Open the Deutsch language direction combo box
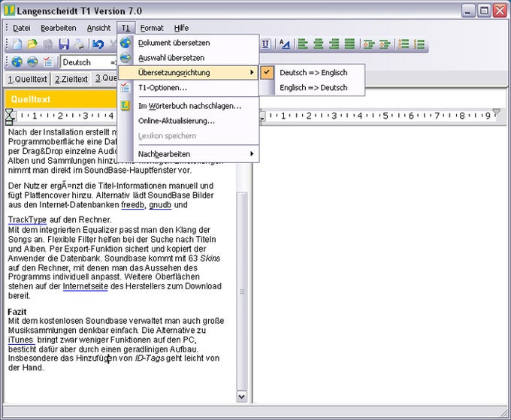511x420 pixels. (89, 62)
